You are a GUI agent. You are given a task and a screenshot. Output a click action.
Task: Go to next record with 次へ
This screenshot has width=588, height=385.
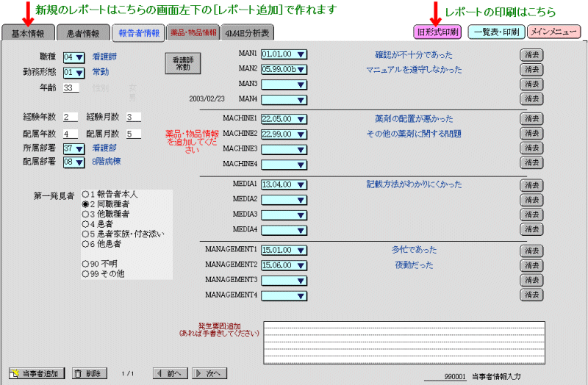point(209,373)
